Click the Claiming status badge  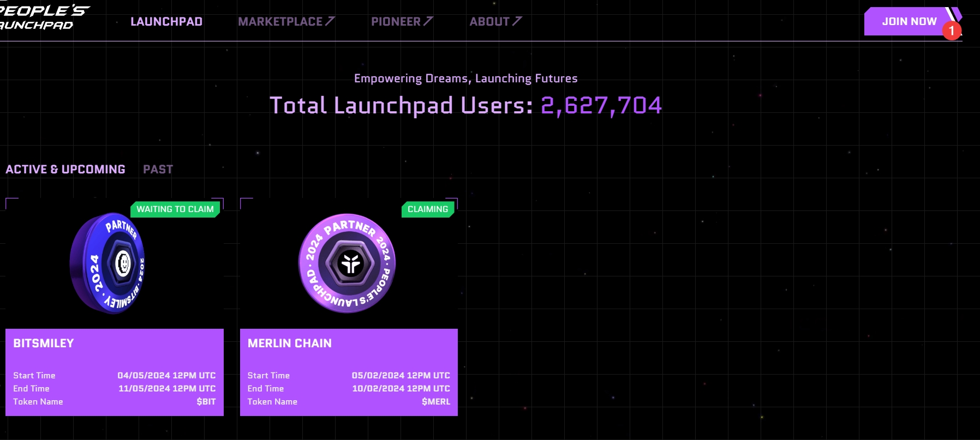coord(428,209)
